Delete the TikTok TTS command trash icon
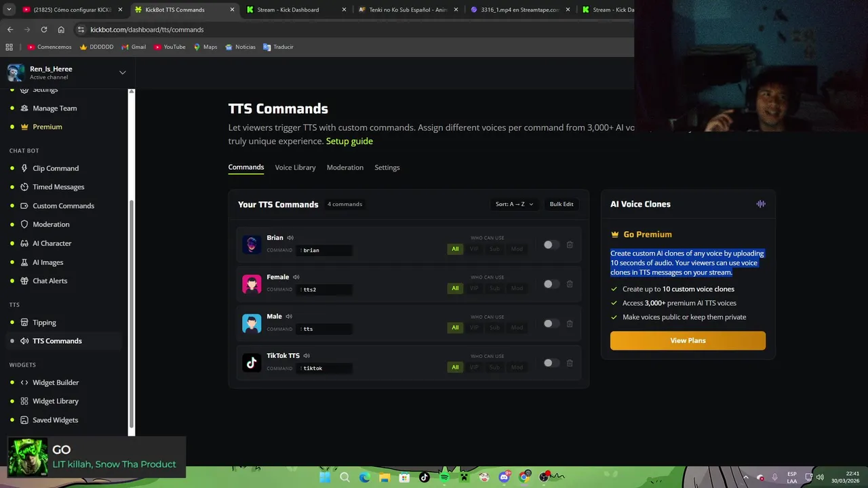The width and height of the screenshot is (868, 488). [x=570, y=363]
